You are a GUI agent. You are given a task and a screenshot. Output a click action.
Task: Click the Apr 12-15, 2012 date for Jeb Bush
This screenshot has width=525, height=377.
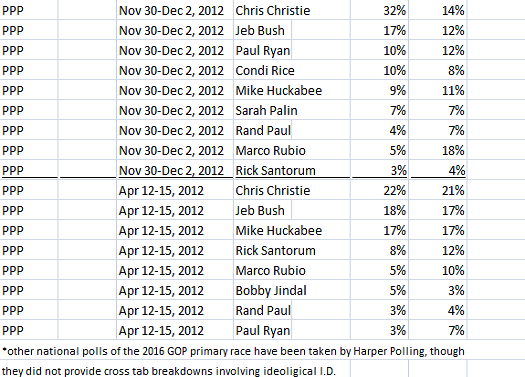(175, 211)
